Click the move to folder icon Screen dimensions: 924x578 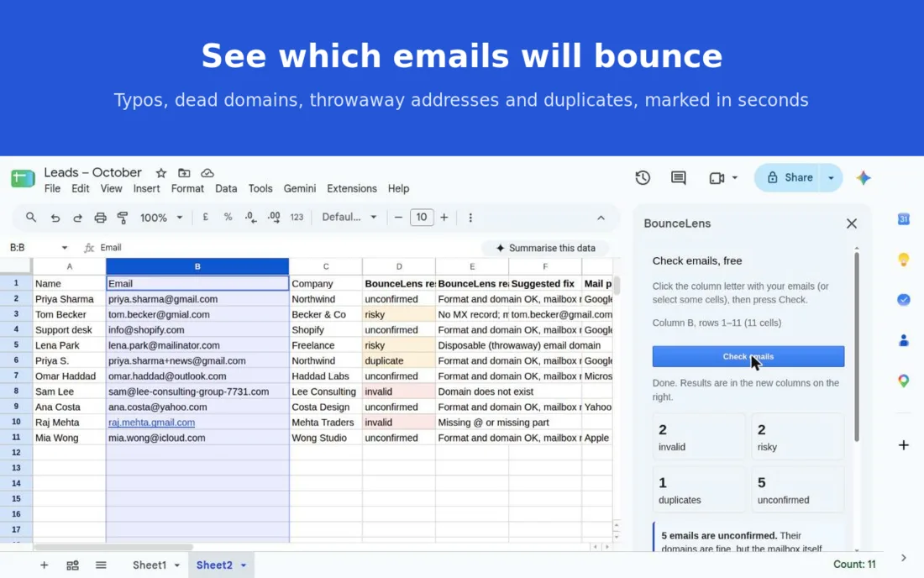184,173
